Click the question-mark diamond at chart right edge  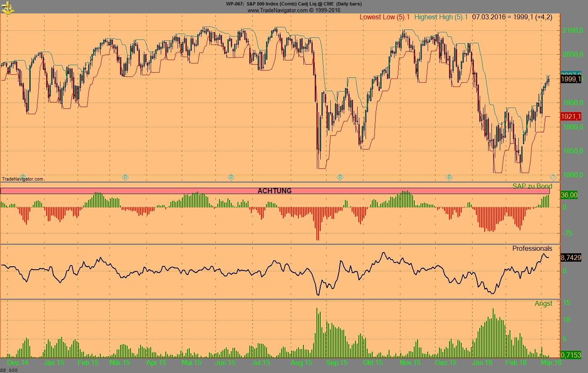click(x=554, y=177)
